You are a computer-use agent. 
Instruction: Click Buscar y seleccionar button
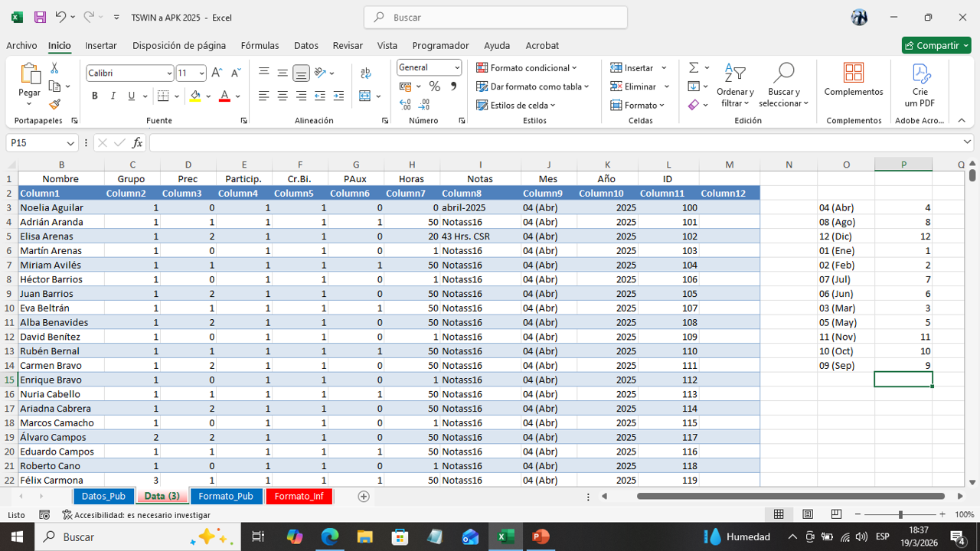pyautogui.click(x=783, y=84)
